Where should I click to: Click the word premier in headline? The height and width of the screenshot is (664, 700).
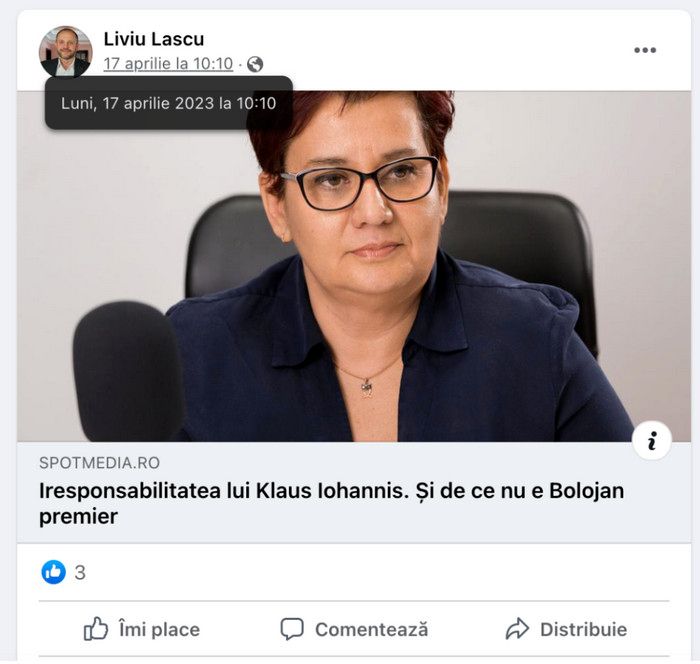pyautogui.click(x=79, y=517)
